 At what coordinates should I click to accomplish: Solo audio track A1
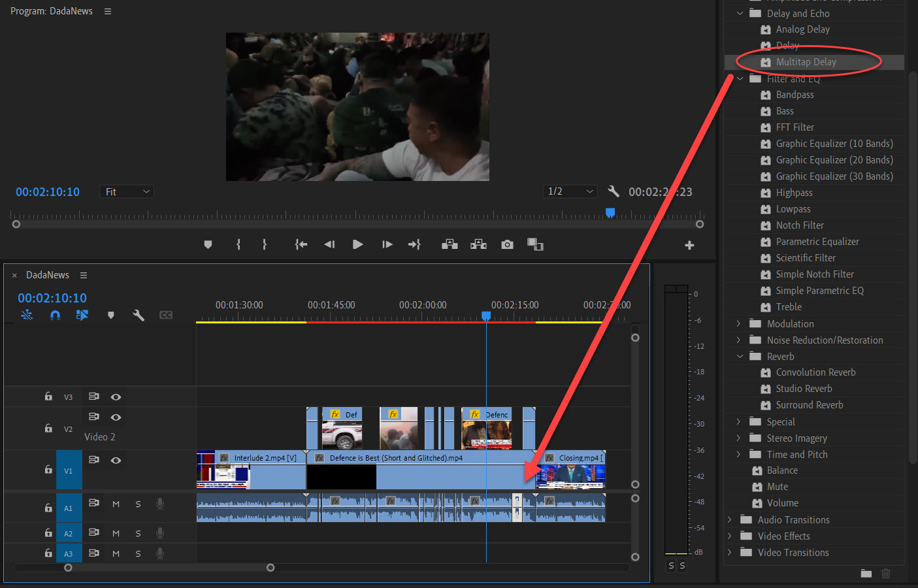point(138,504)
